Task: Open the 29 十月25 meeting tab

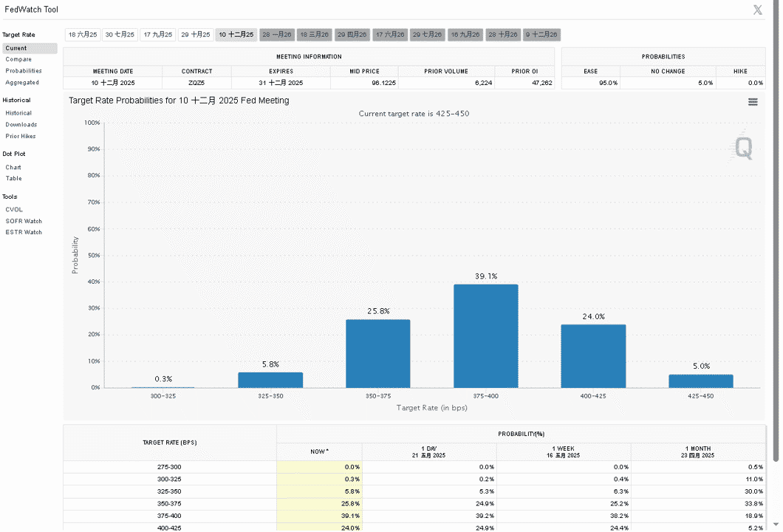Action: tap(196, 35)
